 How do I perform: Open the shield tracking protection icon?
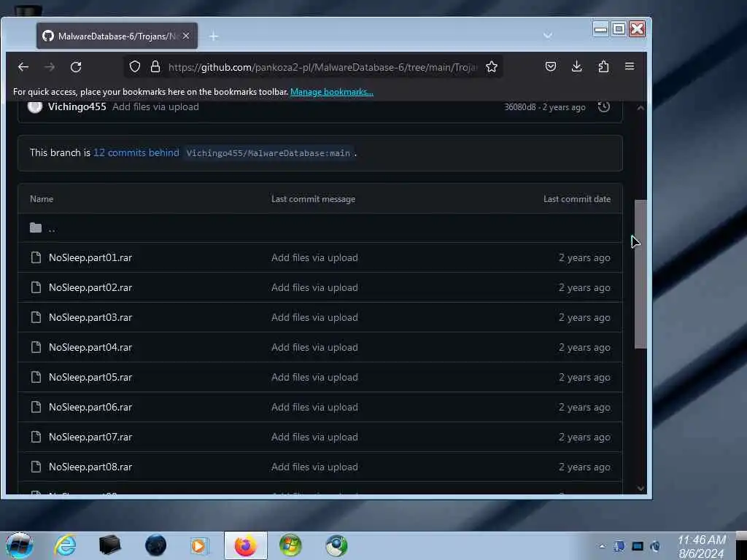135,66
